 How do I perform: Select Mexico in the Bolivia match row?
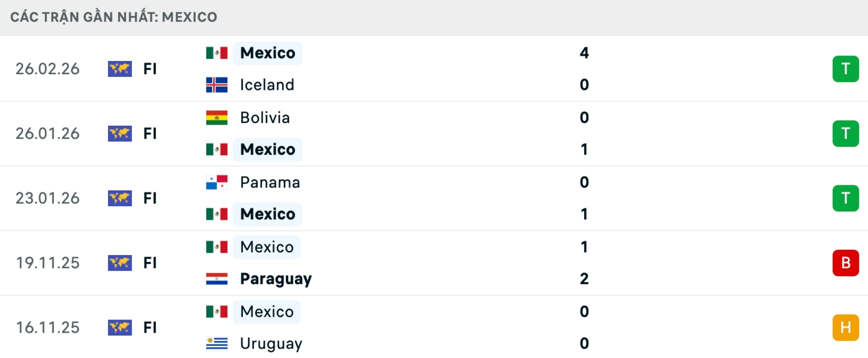268,149
